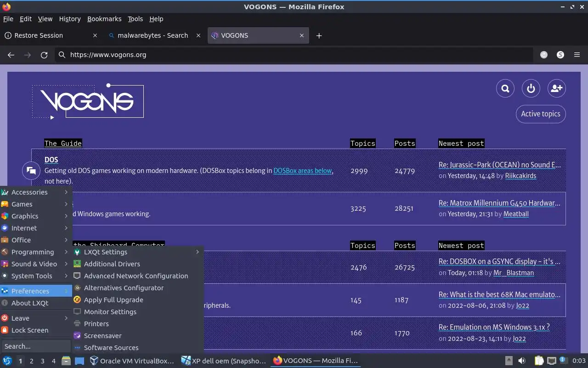Open Printers preferences entry
588x368 pixels.
pyautogui.click(x=138, y=324)
